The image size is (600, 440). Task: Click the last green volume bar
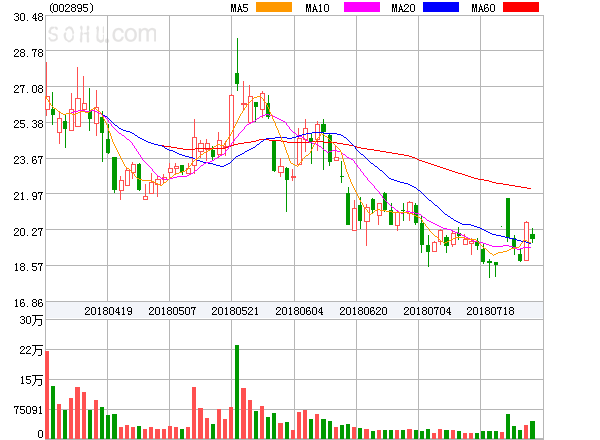pyautogui.click(x=532, y=430)
